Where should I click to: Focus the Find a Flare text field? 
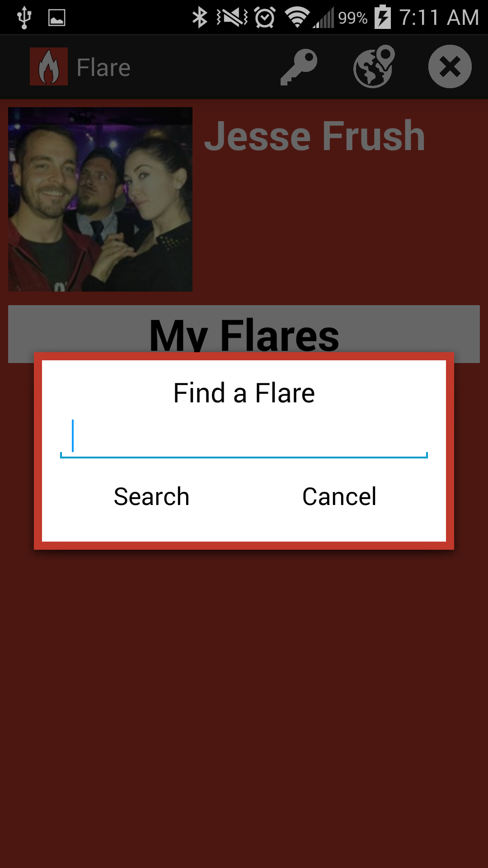[244, 438]
